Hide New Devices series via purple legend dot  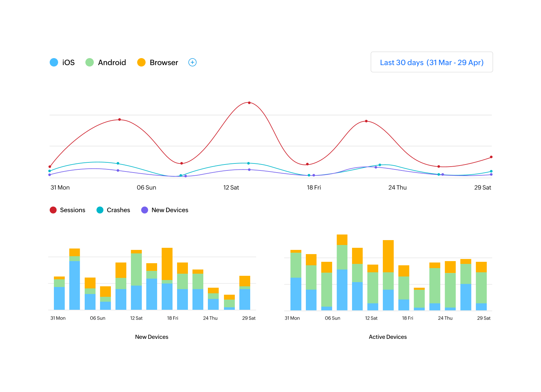(x=145, y=210)
